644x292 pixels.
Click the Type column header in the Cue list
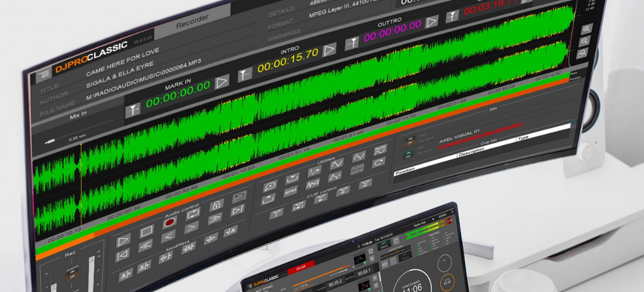tap(524, 137)
